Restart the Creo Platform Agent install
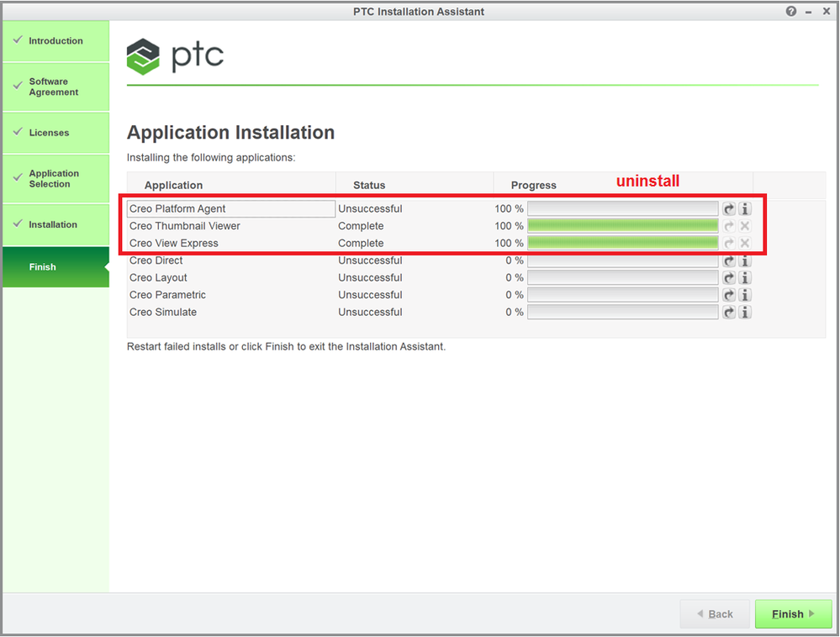 point(728,208)
